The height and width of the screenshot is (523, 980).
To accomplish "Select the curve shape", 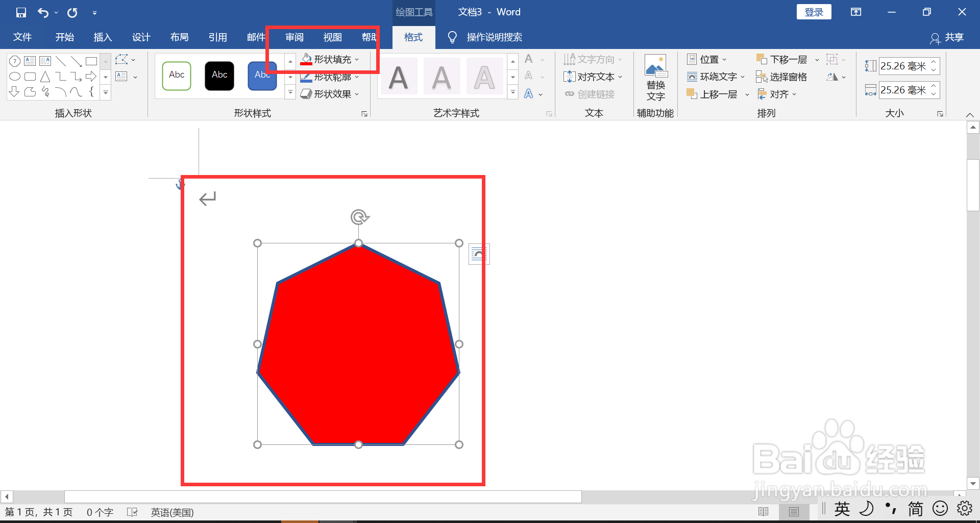I will pyautogui.click(x=76, y=92).
